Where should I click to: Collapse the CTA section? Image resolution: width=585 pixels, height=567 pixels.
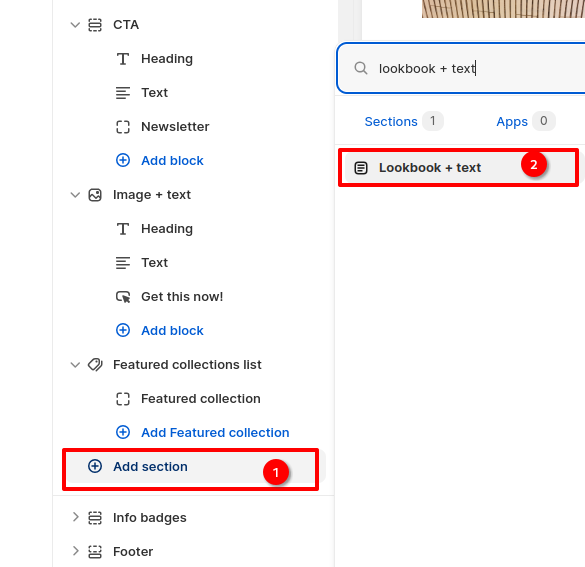(x=75, y=25)
